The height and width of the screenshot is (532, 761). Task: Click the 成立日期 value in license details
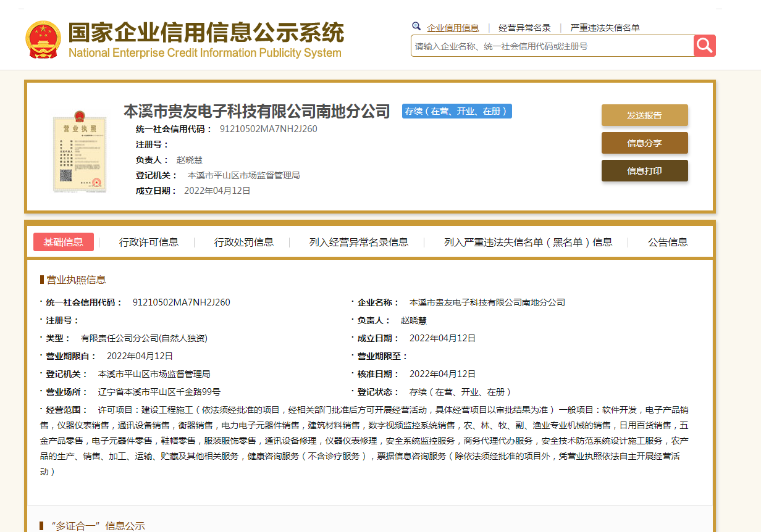(443, 338)
